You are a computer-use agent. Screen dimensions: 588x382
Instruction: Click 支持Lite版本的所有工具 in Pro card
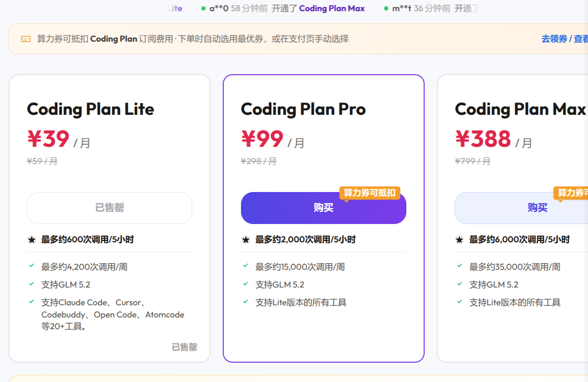tap(301, 302)
